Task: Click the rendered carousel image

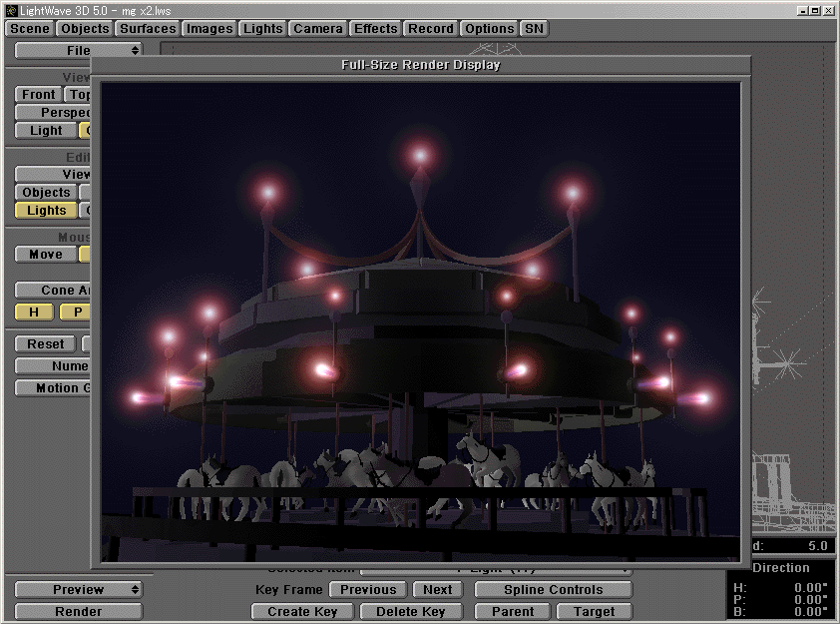Action: 420,321
